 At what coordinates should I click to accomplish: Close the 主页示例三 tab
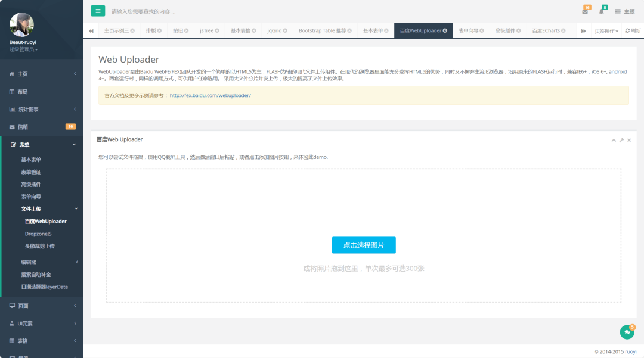[x=132, y=31]
